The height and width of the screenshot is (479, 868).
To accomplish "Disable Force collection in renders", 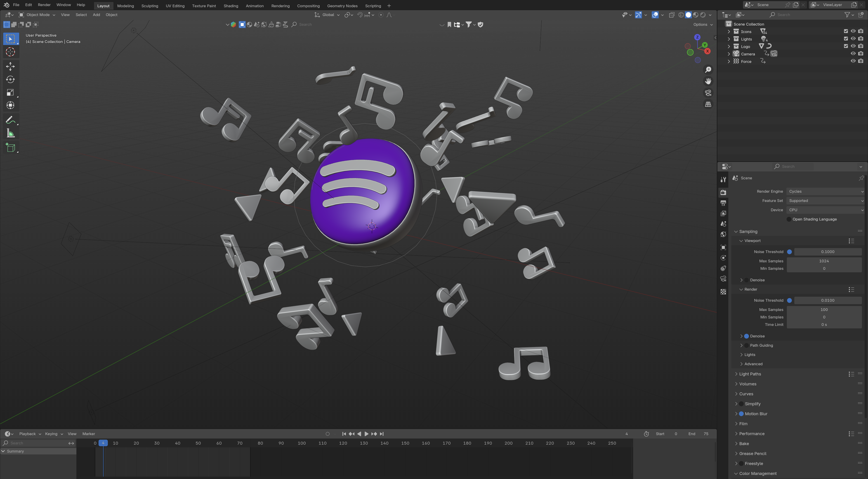I will coord(861,61).
